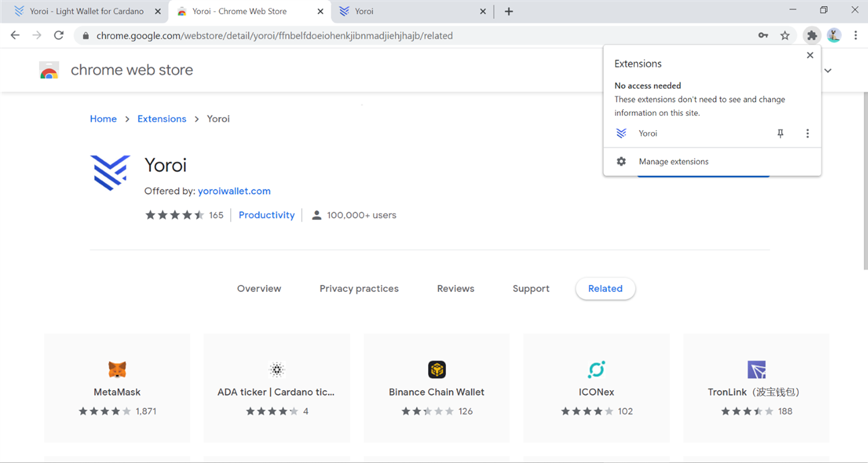Click TronLink's 188 rating count
The width and height of the screenshot is (868, 463).
[785, 411]
